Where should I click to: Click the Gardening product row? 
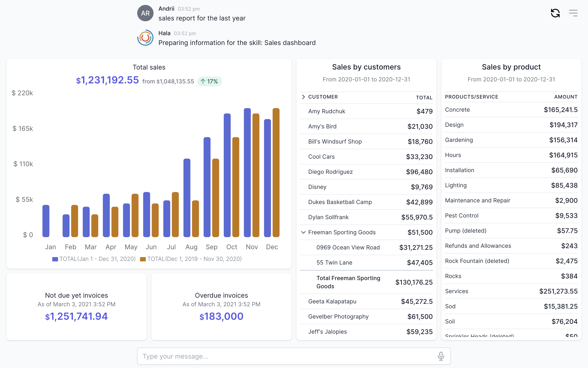(x=511, y=140)
